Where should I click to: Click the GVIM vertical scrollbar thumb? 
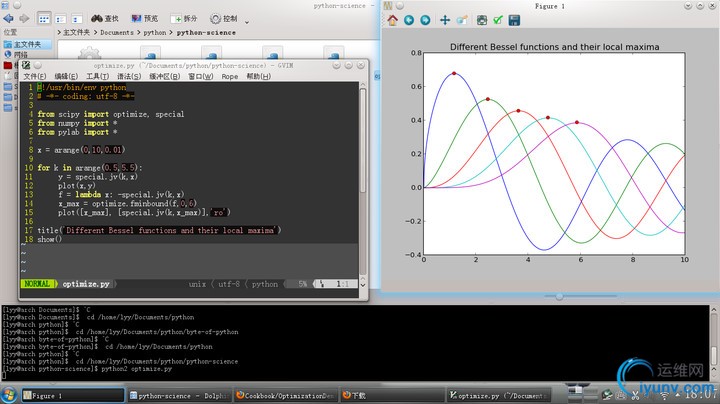tap(363, 140)
